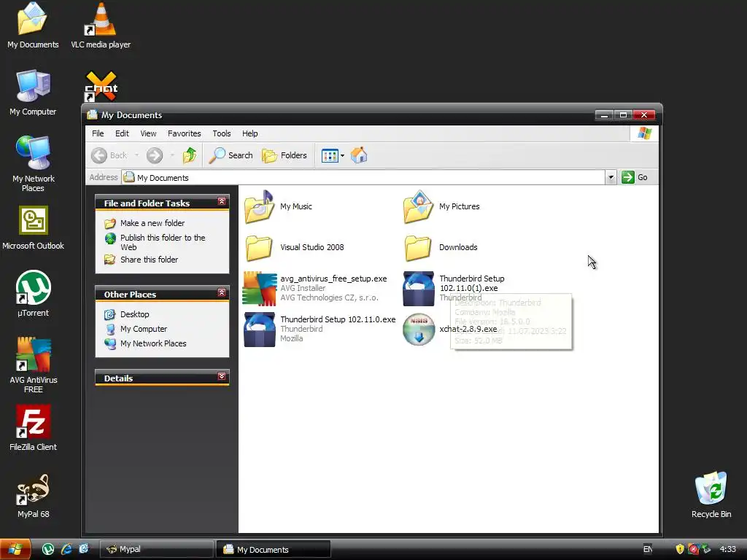
Task: Click the Views grid icon
Action: [x=330, y=155]
